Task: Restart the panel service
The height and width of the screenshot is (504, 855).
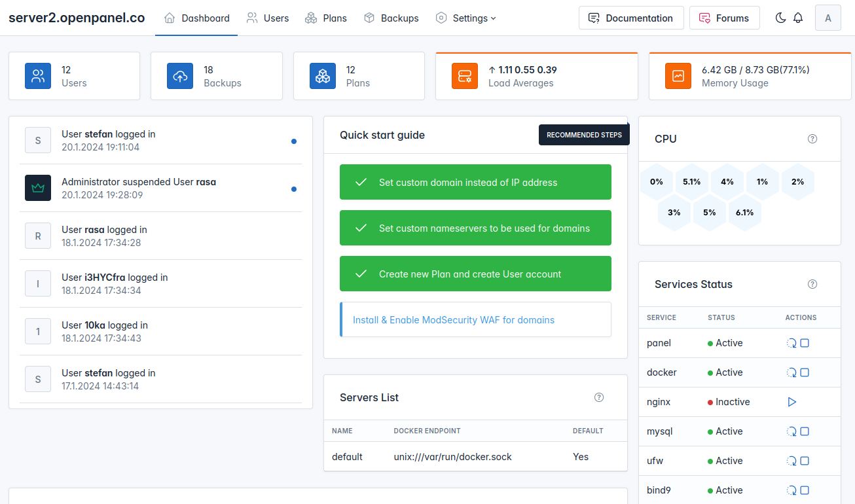Action: coord(791,343)
